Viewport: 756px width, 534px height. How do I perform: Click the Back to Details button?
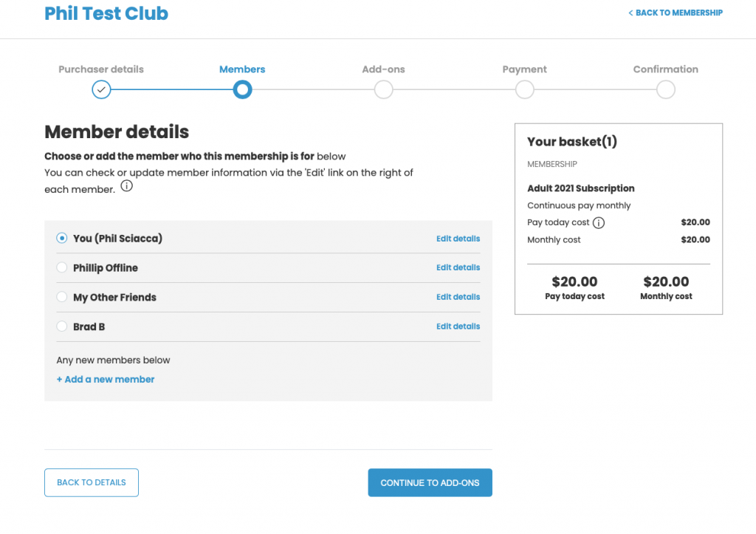coord(92,482)
